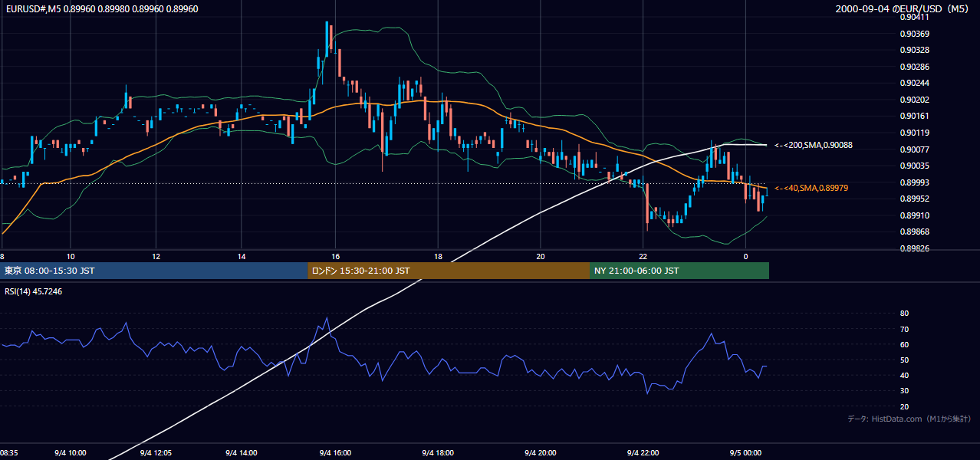Click price axis label 0.90244
Screen dimensions: 980x460
914,83
